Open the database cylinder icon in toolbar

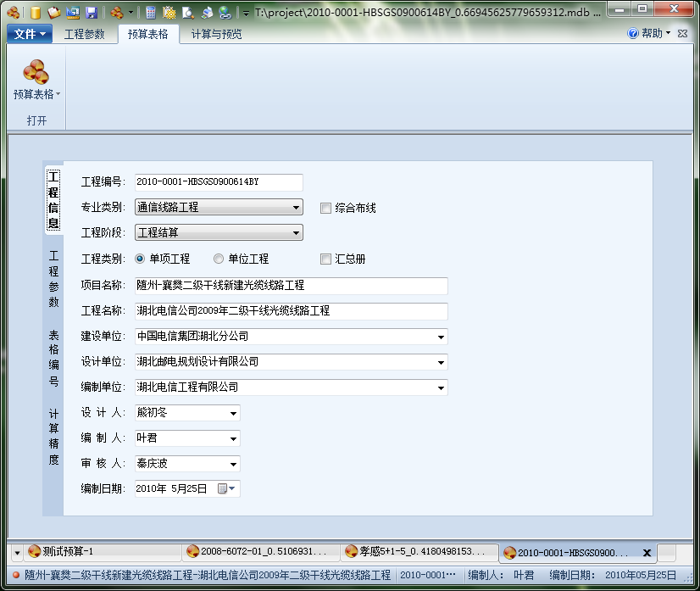36,11
